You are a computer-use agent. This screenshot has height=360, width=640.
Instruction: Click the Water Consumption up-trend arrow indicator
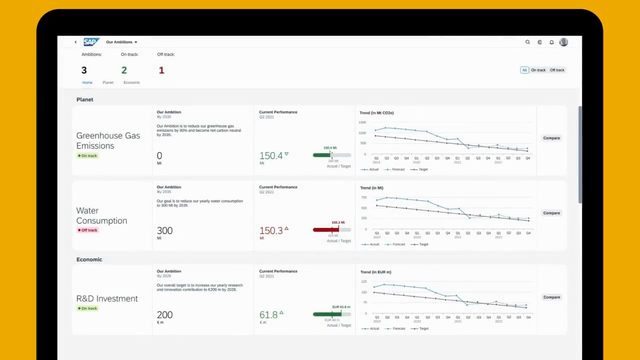287,229
